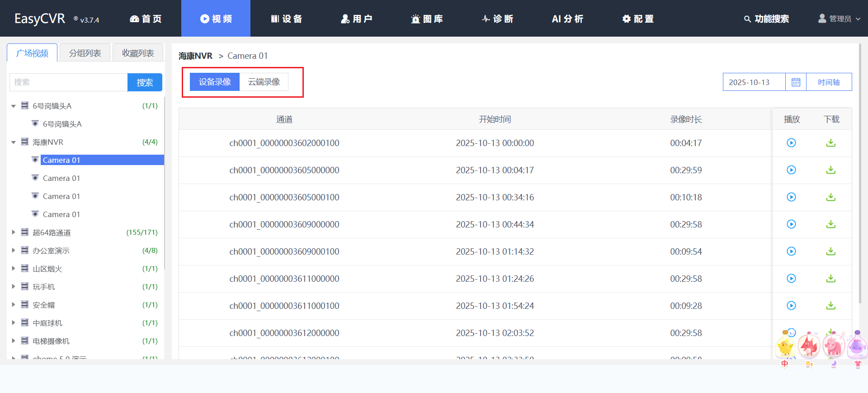This screenshot has width=868, height=393.
Task: Click the 搜索 search button
Action: (x=145, y=82)
